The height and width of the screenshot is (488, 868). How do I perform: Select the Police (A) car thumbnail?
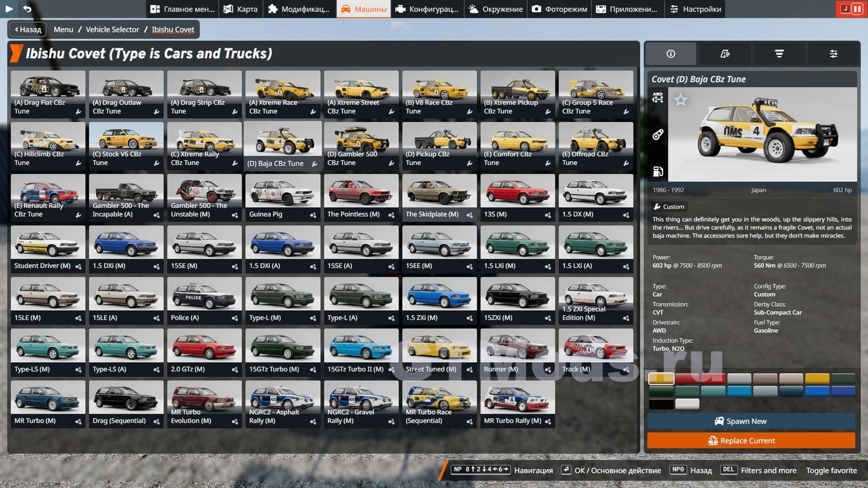coord(204,301)
